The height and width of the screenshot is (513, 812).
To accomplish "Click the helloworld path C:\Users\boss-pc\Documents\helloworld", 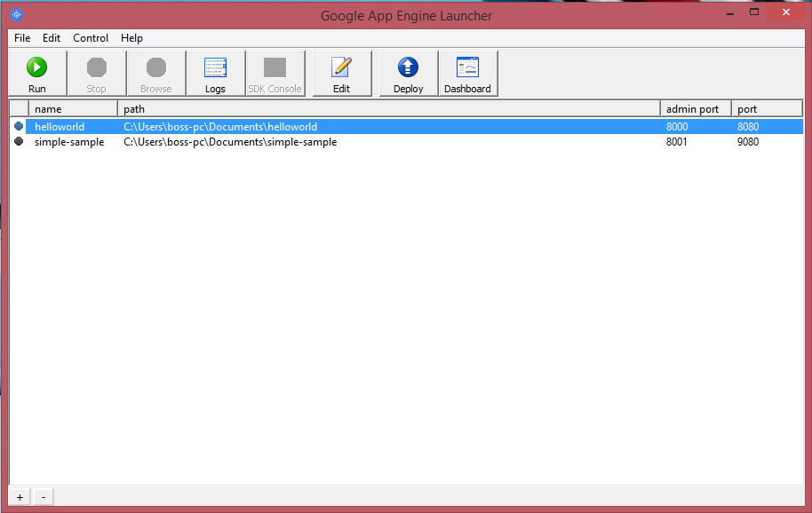I will click(x=220, y=127).
